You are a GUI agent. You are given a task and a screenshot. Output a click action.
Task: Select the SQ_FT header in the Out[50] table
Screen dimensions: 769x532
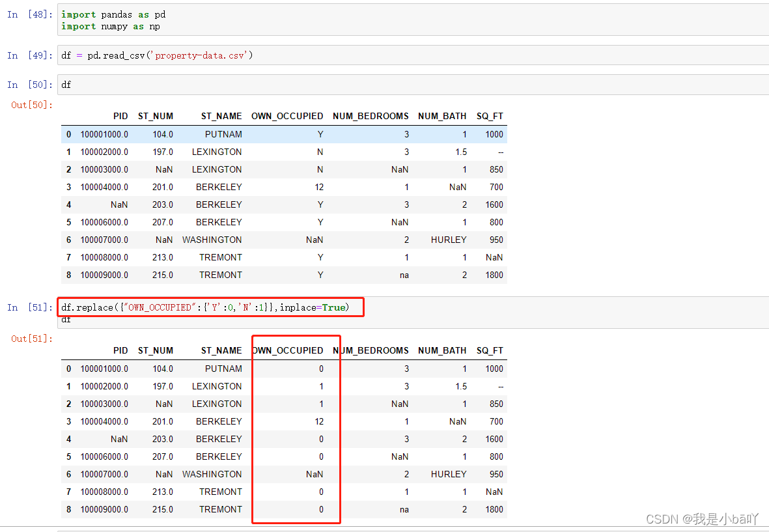coord(490,116)
